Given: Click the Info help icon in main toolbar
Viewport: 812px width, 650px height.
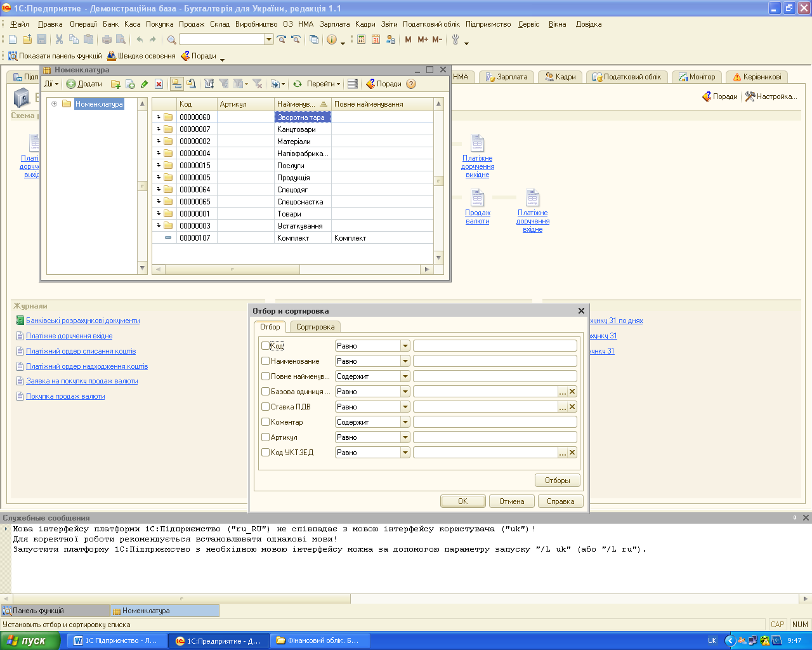Looking at the screenshot, I should pyautogui.click(x=332, y=39).
